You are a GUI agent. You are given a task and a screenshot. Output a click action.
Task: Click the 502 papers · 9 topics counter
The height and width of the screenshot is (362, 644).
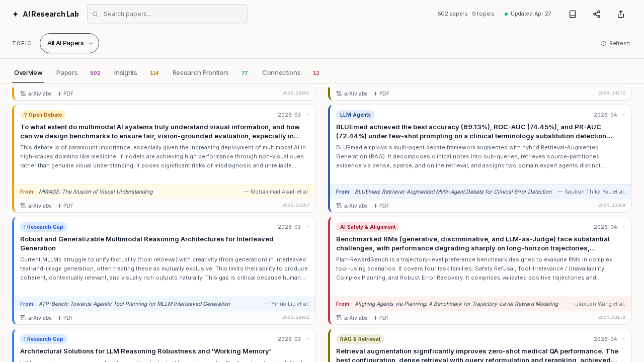click(x=466, y=14)
